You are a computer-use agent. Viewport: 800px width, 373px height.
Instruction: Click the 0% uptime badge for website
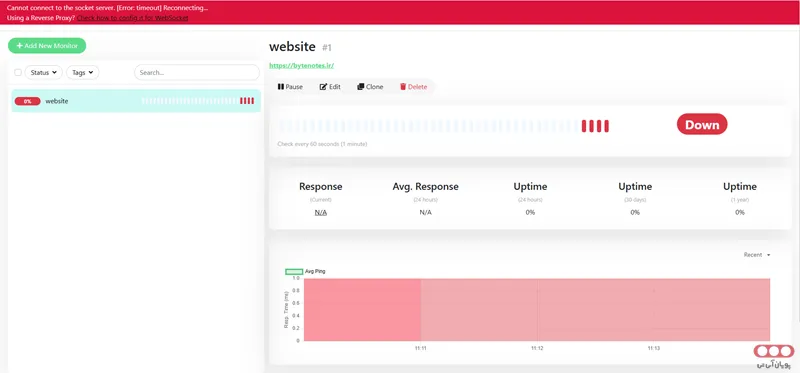tap(28, 101)
